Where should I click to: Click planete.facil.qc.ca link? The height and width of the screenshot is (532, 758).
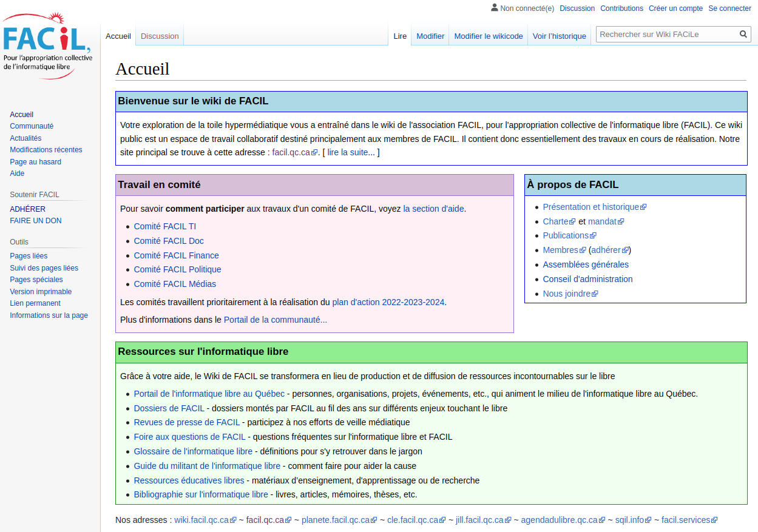[x=339, y=520]
